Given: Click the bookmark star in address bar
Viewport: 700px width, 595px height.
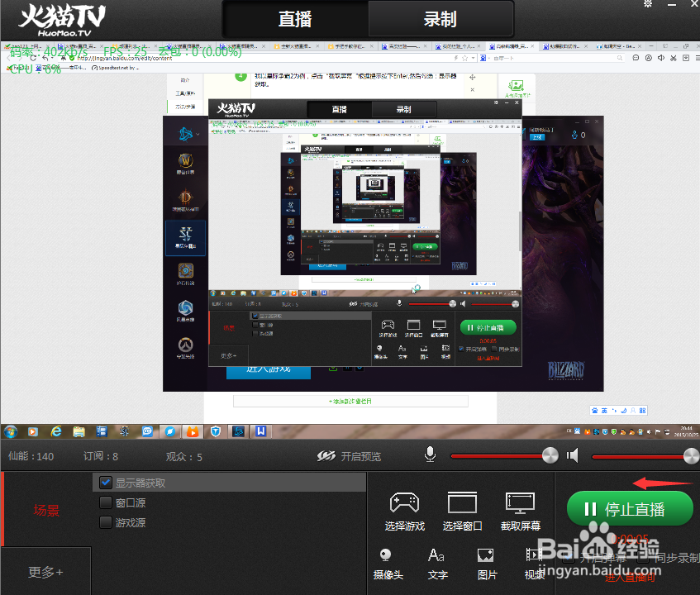Looking at the screenshot, I should 464,58.
